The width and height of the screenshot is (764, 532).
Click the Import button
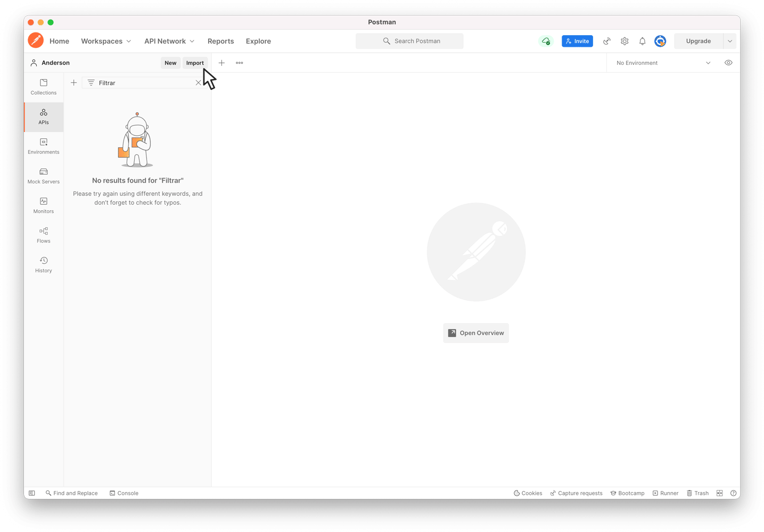pos(195,63)
